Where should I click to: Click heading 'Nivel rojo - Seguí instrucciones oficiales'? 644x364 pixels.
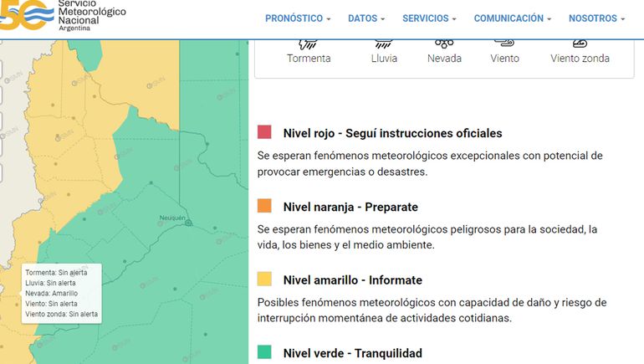click(x=392, y=133)
